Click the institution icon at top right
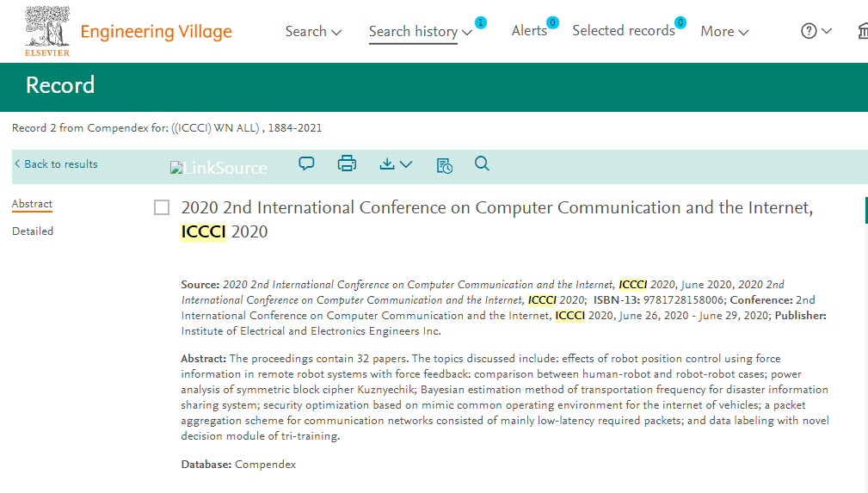 pos(863,31)
